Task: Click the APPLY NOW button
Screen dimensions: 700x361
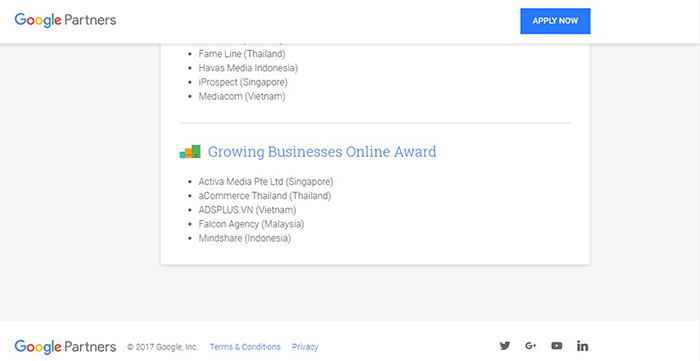Action: (x=555, y=21)
